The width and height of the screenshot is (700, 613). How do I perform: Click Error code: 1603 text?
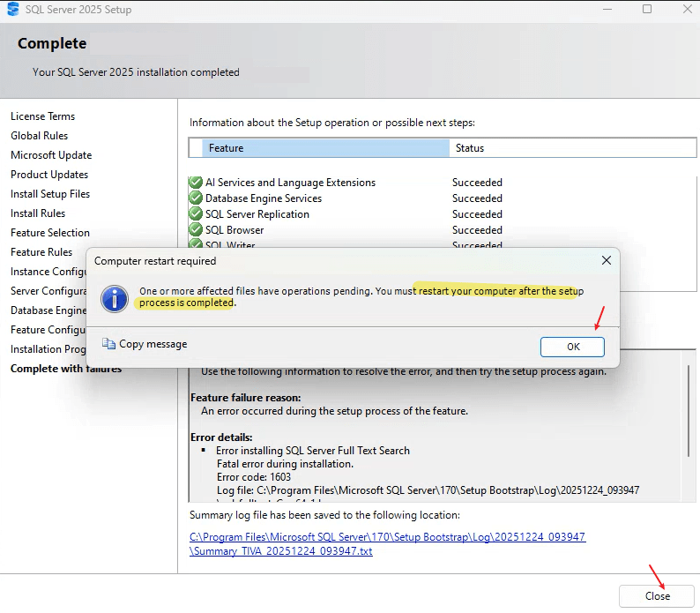coord(254,477)
